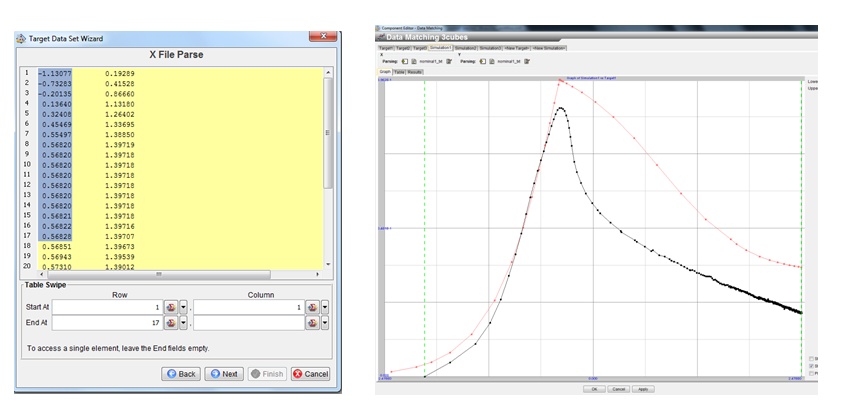Screen dimensions: 852x409
Task: Click the value 0.19289 in row 1
Action: 120,73
